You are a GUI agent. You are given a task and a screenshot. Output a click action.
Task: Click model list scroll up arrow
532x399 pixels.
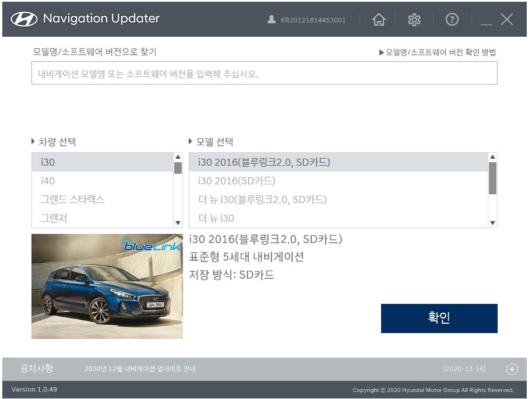click(x=492, y=157)
